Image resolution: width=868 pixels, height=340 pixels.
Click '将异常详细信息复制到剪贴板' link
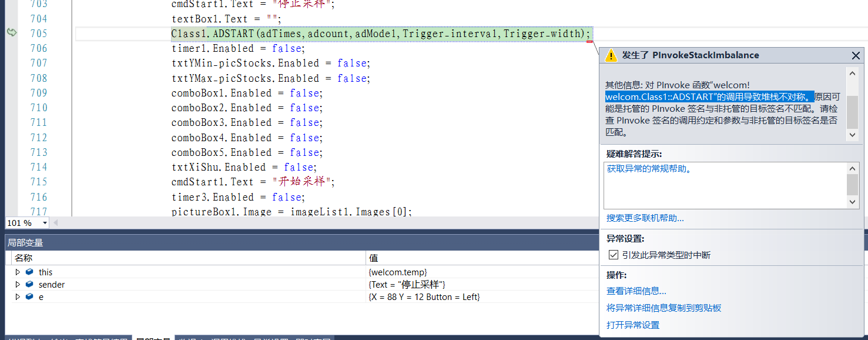(x=664, y=308)
